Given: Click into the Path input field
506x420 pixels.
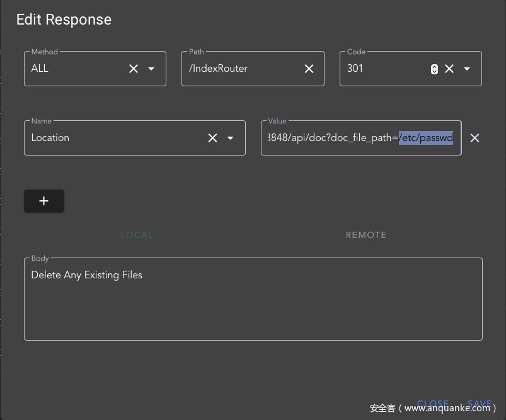Looking at the screenshot, I should tap(243, 69).
